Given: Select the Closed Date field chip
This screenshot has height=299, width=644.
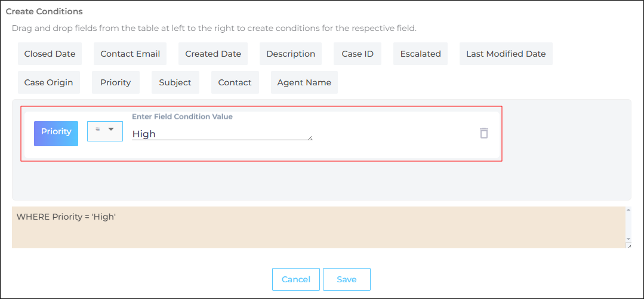Looking at the screenshot, I should pos(50,54).
